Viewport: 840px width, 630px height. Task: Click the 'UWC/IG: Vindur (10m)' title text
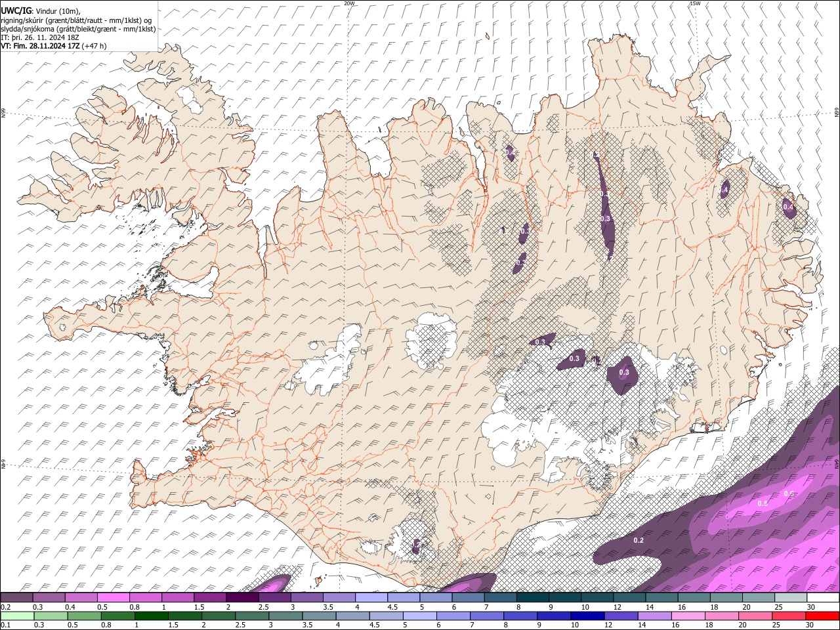pyautogui.click(x=41, y=10)
